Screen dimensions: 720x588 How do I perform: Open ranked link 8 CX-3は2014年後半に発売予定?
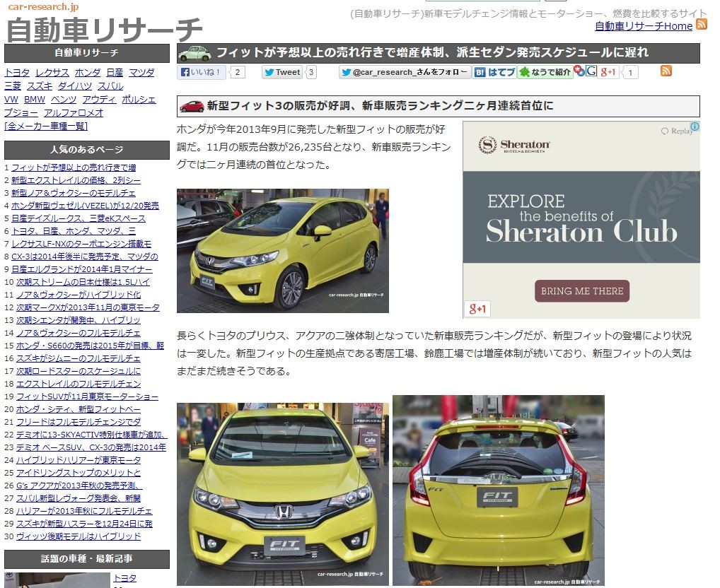[85, 257]
